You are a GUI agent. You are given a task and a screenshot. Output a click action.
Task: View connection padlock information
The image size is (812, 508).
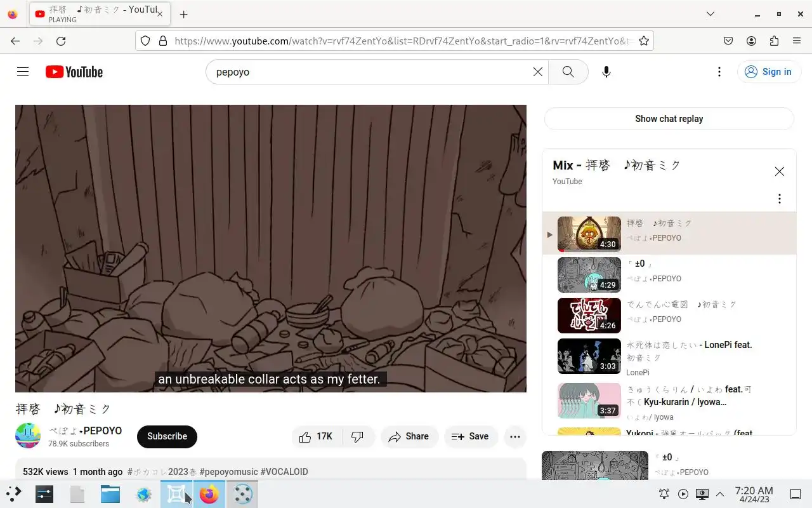[x=163, y=41]
